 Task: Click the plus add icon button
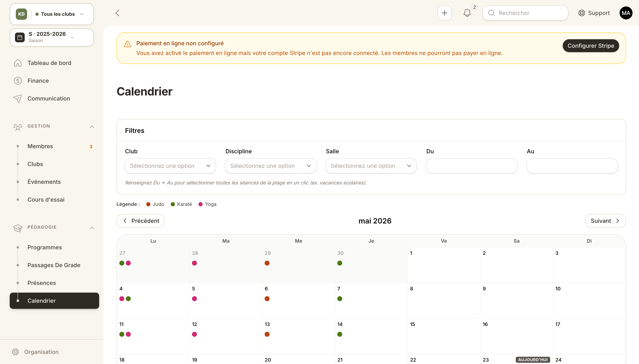(444, 13)
